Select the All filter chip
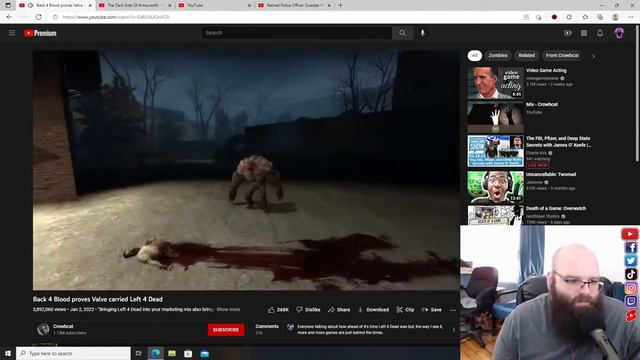640x360 pixels. point(474,56)
